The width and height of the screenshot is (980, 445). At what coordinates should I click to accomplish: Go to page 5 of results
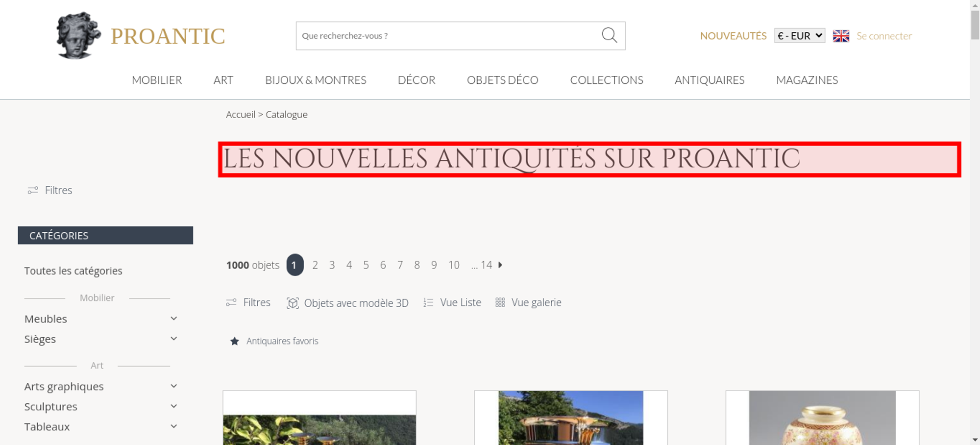[366, 265]
